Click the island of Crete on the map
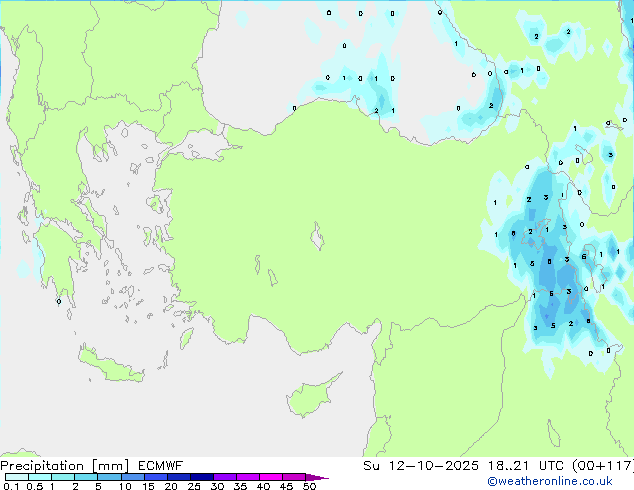Screen dimensions: 634x490 click(x=111, y=365)
